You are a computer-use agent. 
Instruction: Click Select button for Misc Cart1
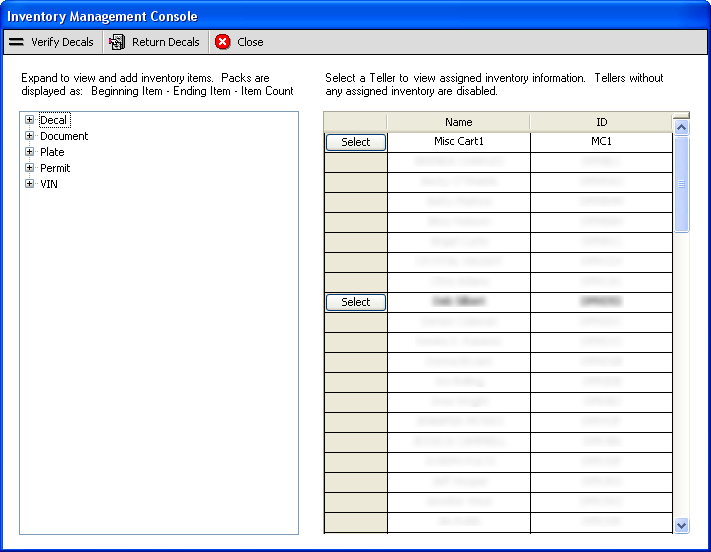pyautogui.click(x=356, y=142)
